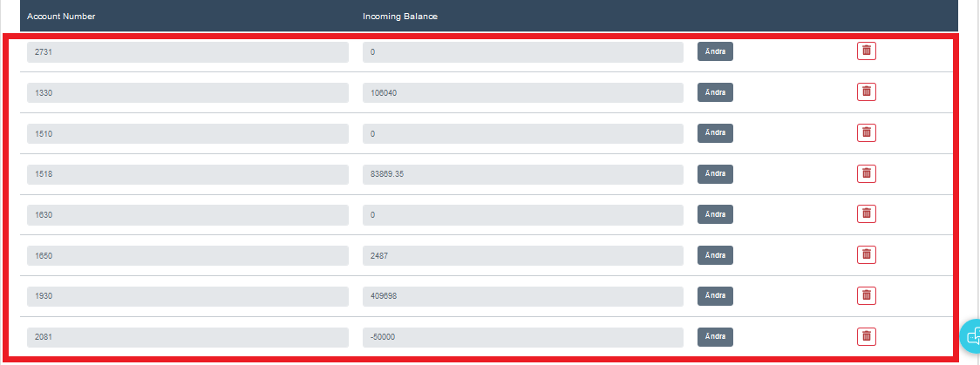Remove account 1518 using trash icon
Viewport: 980px width, 365px height.
[866, 173]
